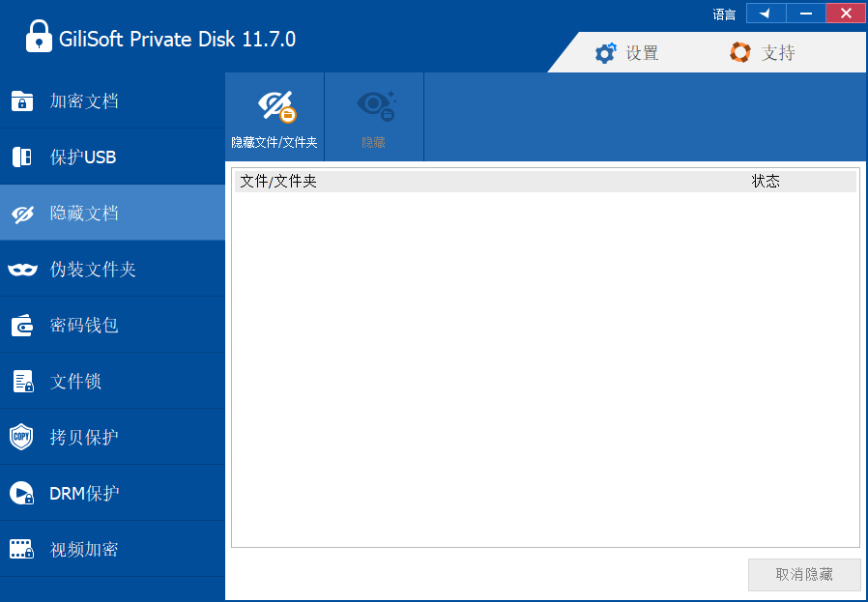Click the 文件/文件夹 column header
This screenshot has height=602, width=868.
[278, 181]
